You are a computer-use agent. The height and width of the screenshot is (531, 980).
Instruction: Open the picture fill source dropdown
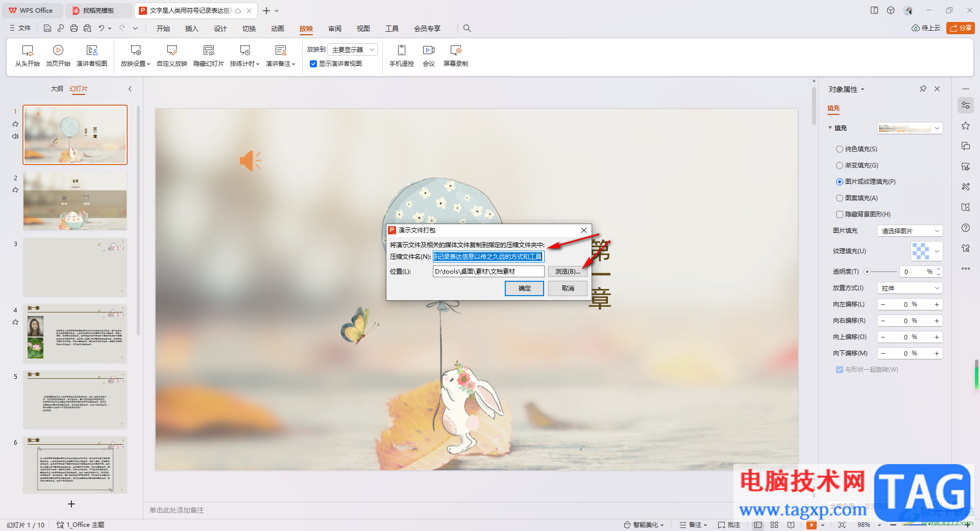point(910,231)
